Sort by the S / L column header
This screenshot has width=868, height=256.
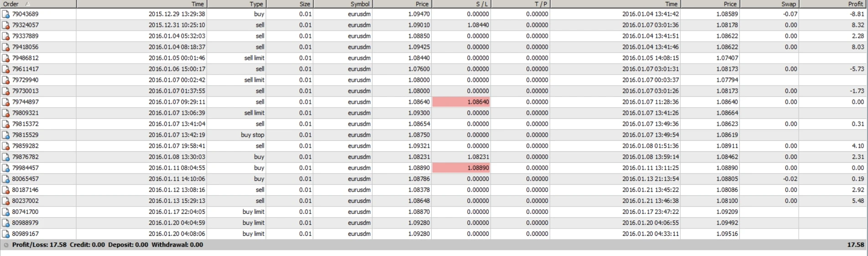click(461, 4)
